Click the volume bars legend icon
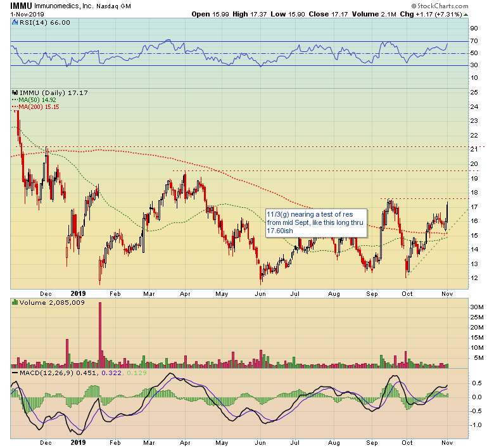Screen dimensions: 494x448 (x=15, y=302)
